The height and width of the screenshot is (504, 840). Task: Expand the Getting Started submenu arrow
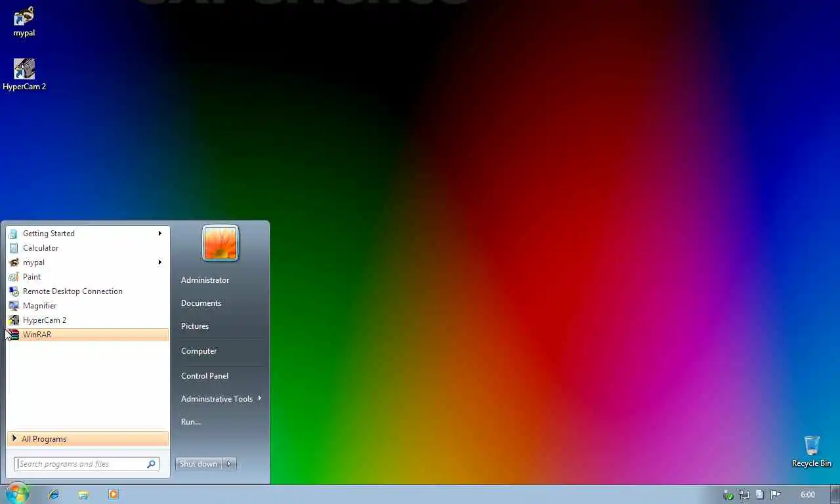pos(159,234)
